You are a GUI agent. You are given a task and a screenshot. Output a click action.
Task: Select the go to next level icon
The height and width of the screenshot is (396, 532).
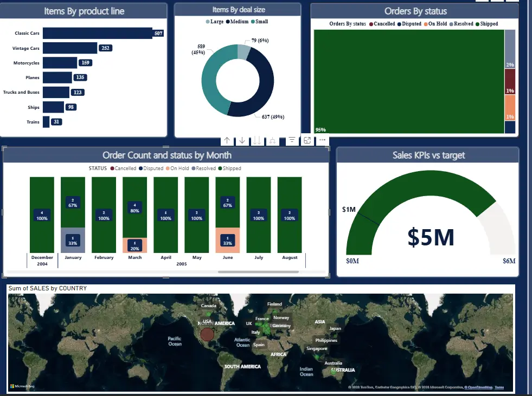point(256,140)
